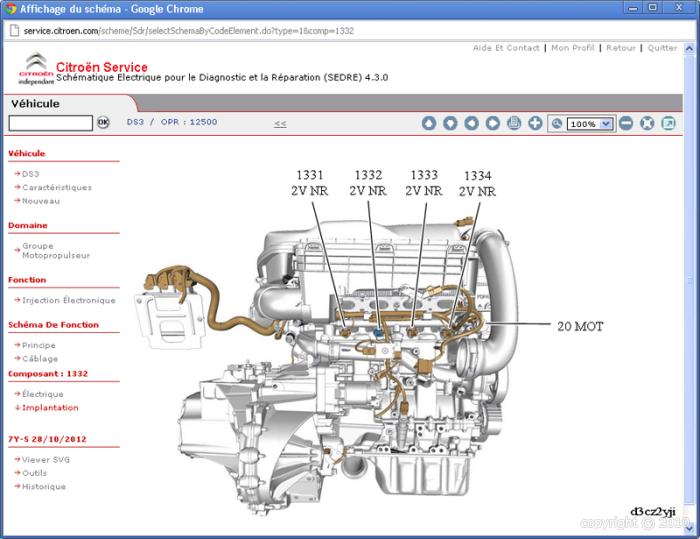Click the magnifier icon beside the zoom percentage
This screenshot has height=539, width=700.
tap(557, 124)
